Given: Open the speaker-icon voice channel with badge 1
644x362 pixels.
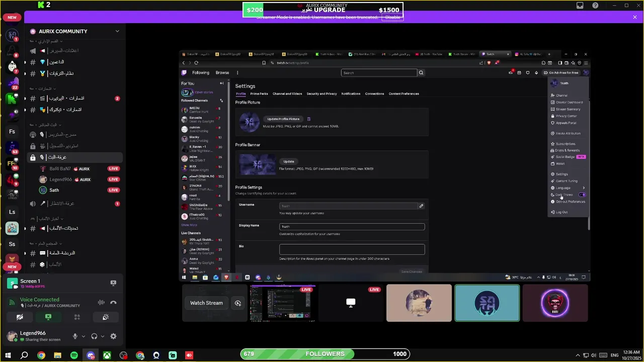Looking at the screenshot, I should 74,204.
